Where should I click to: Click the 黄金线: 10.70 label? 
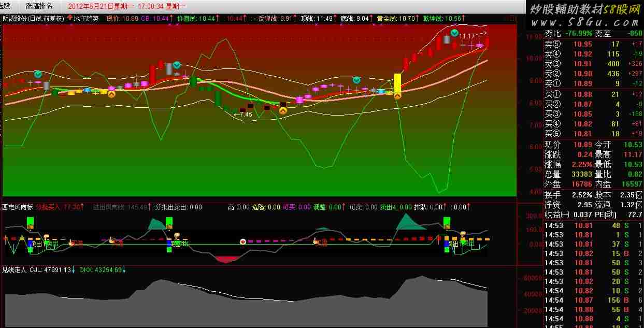coord(396,18)
